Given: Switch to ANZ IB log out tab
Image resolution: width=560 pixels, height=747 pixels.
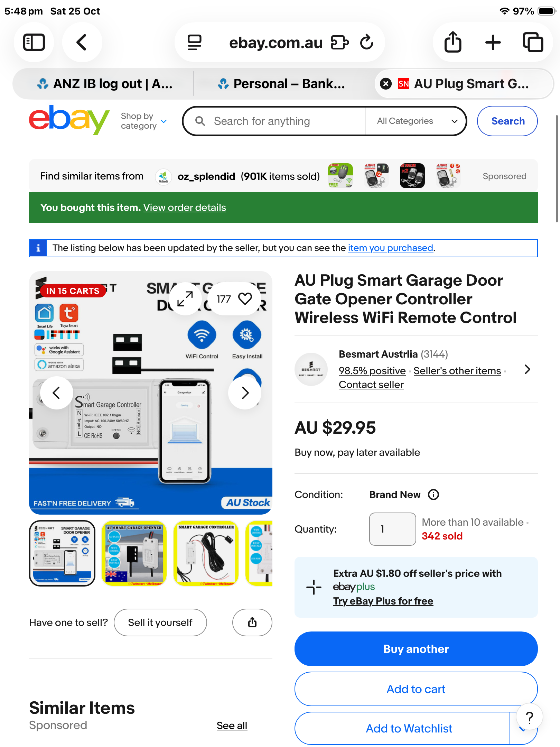Looking at the screenshot, I should (104, 84).
